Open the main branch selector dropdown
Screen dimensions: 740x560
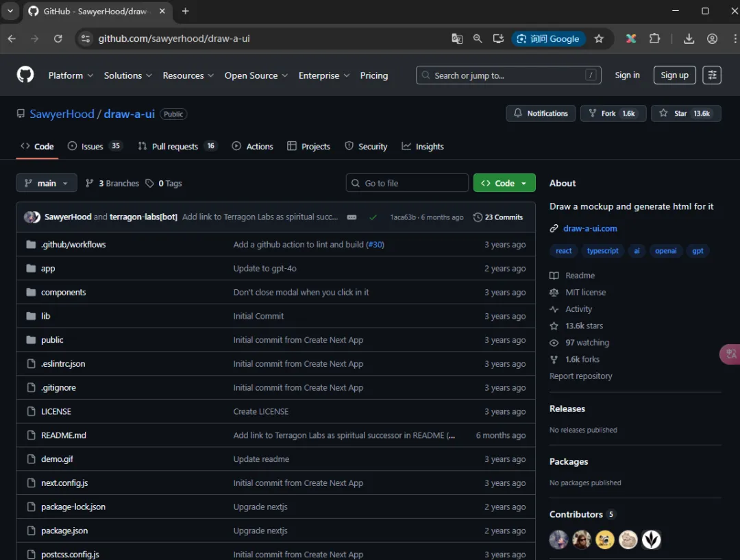47,183
